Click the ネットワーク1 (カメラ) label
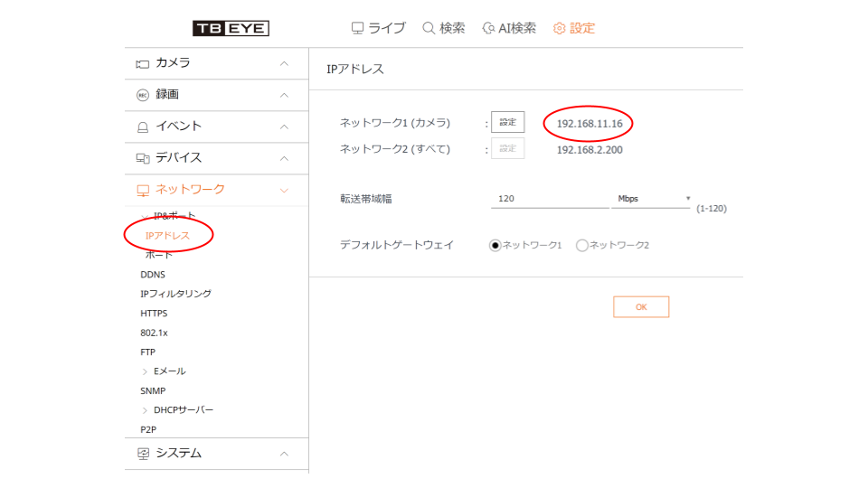Screen dimensions: 868x488 395,123
